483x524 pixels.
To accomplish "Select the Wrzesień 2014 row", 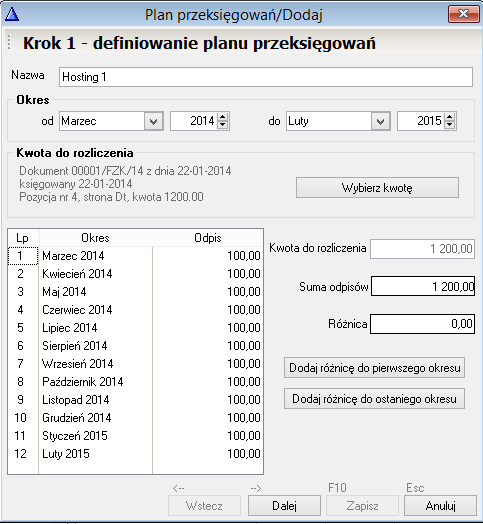I will click(135, 364).
